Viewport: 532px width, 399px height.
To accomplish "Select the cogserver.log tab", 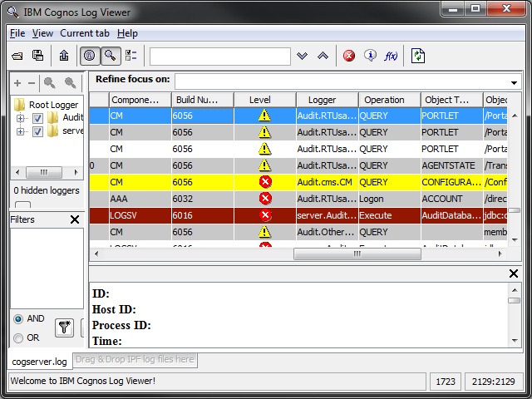I will coord(39,362).
